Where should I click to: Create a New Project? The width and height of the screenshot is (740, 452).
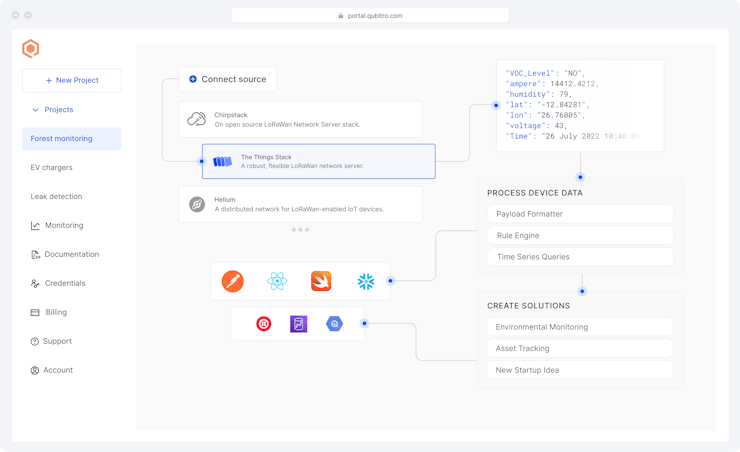(x=72, y=80)
